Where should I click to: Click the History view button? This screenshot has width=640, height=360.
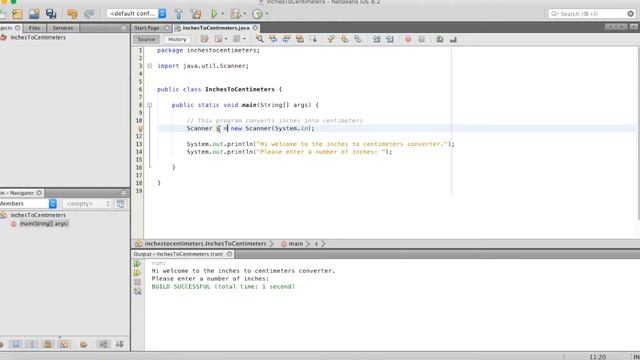[x=177, y=39]
